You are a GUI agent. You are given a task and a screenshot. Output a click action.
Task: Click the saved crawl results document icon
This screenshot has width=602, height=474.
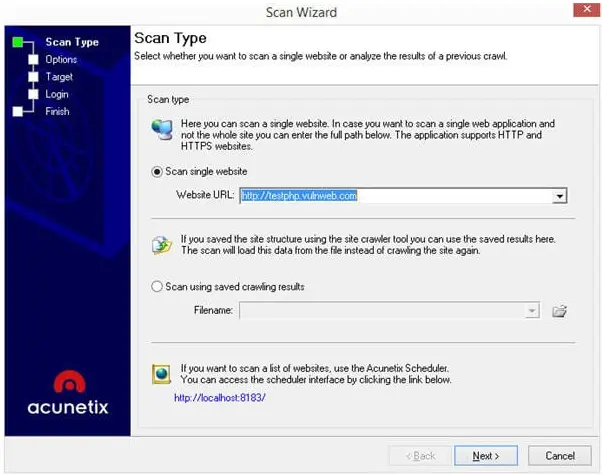point(162,245)
